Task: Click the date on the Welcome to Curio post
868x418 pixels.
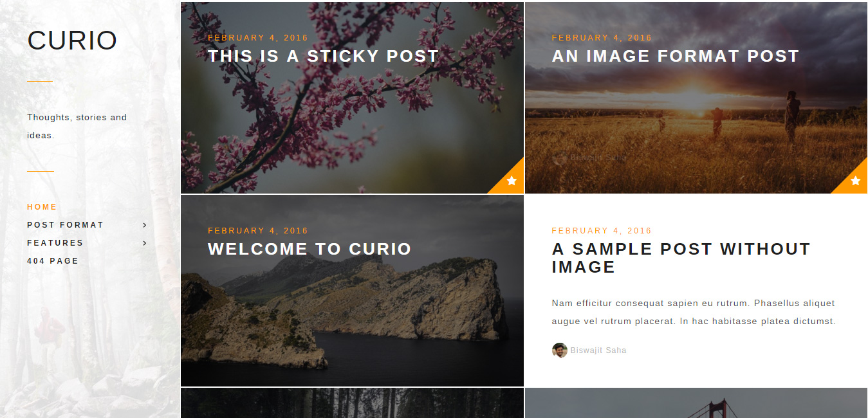Action: coord(258,230)
